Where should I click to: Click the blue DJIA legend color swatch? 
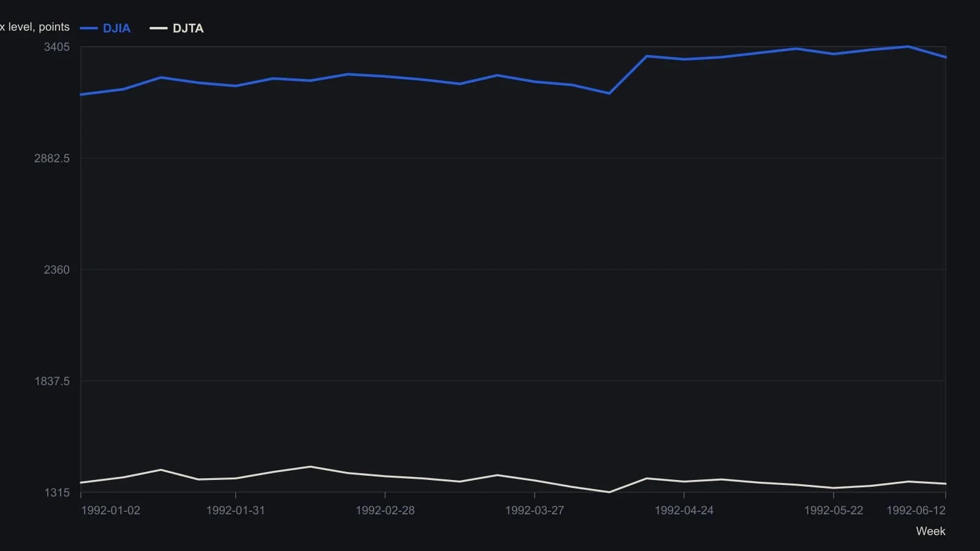coord(89,28)
